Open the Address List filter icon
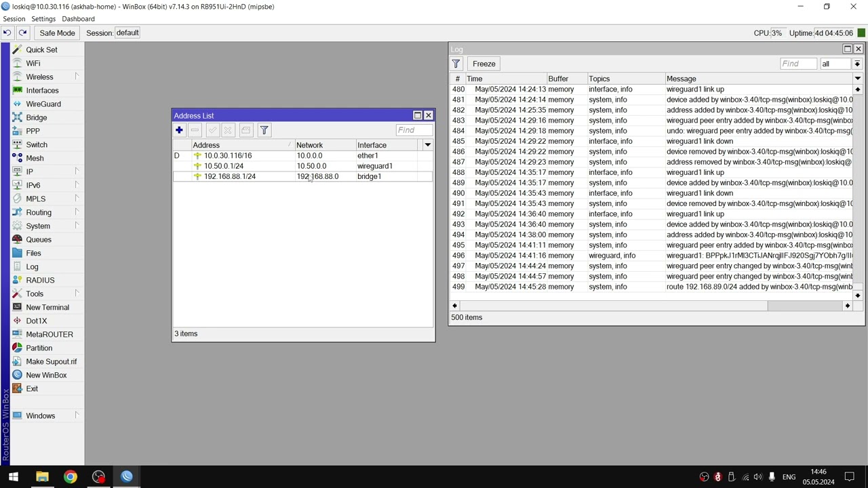Image resolution: width=868 pixels, height=488 pixels. [x=264, y=130]
